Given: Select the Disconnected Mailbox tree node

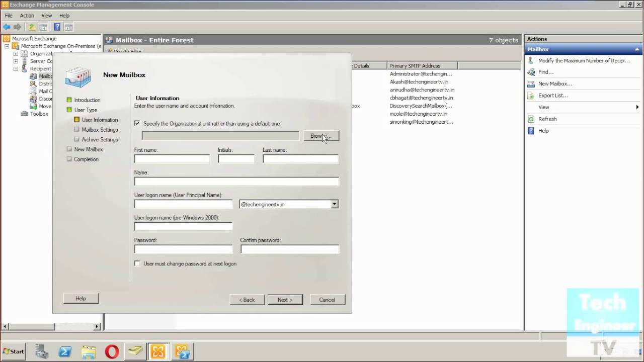Looking at the screenshot, I should point(41,99).
